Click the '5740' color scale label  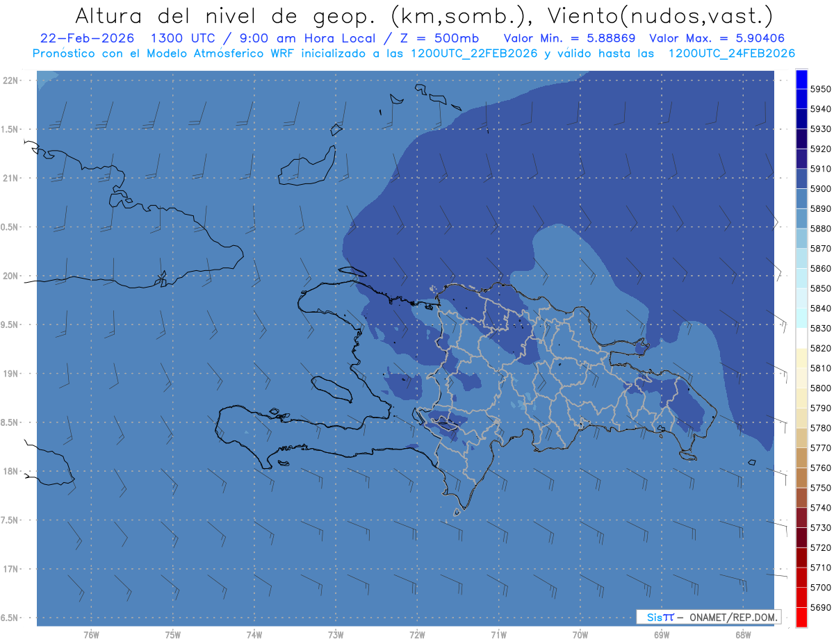(x=820, y=508)
